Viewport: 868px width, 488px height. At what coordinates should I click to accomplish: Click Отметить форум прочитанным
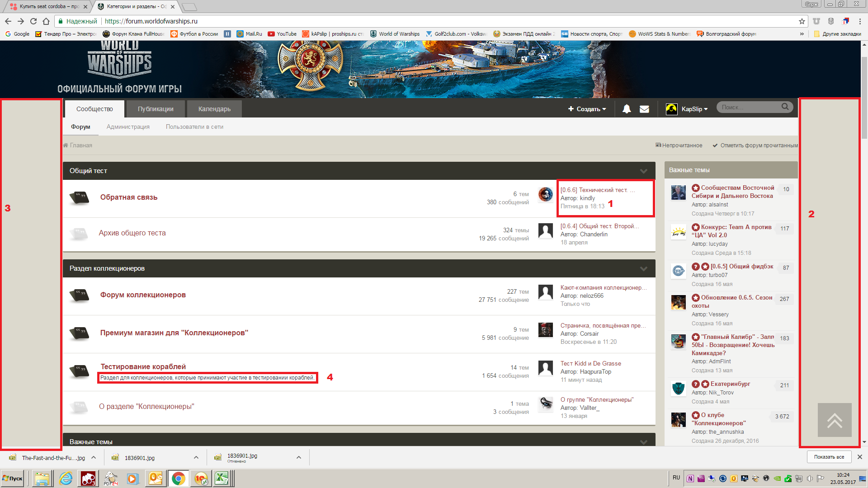tap(755, 145)
